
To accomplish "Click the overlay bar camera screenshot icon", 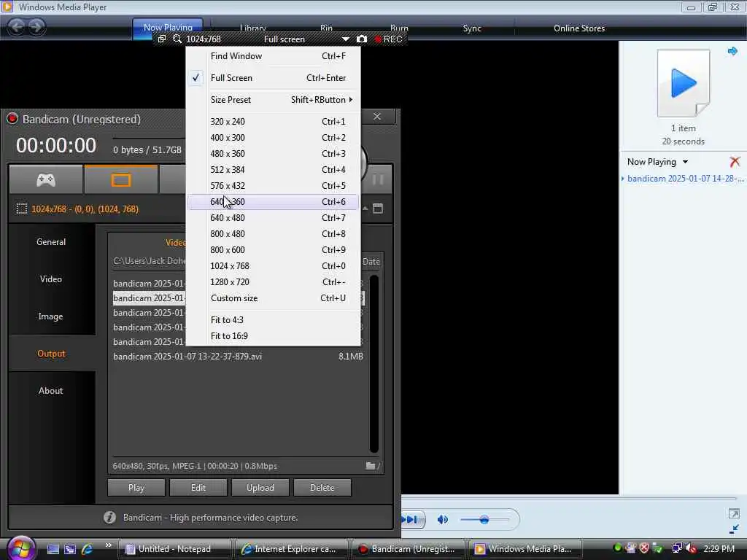I will tap(362, 39).
